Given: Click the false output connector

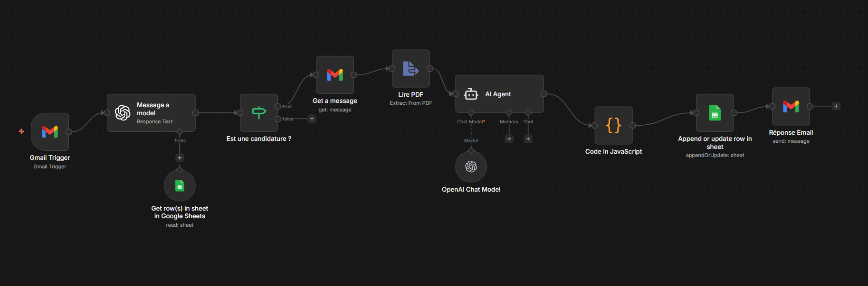Looking at the screenshot, I should pos(278,119).
